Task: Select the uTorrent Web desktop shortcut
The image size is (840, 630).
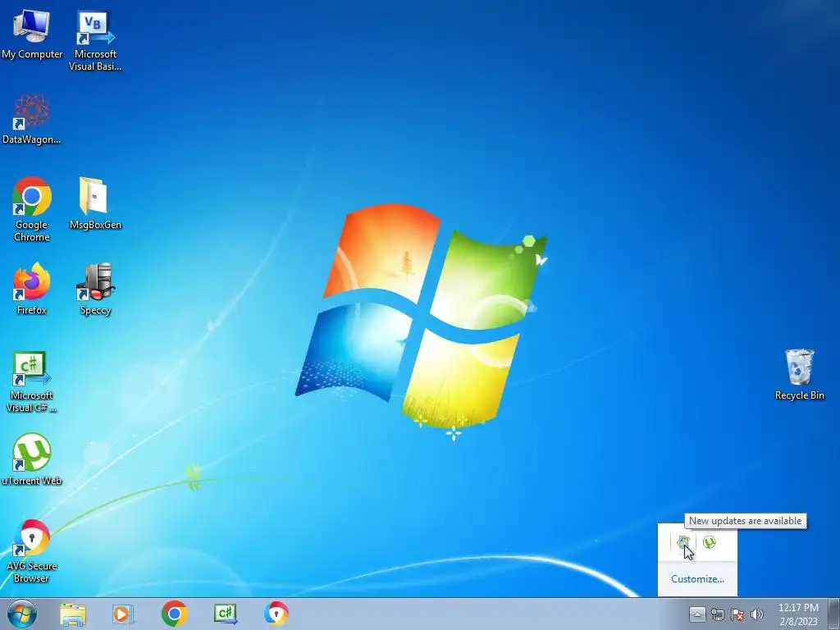Action: click(32, 459)
